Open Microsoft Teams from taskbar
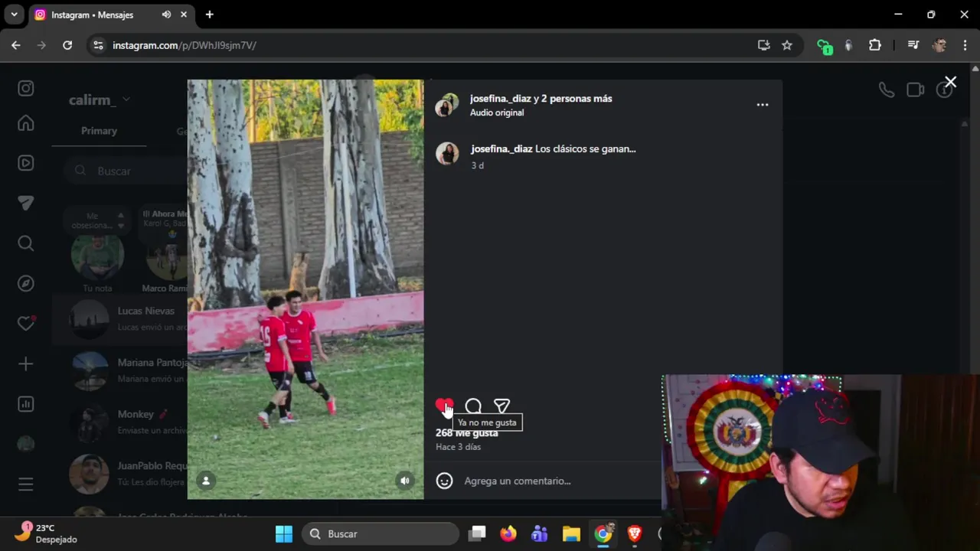The width and height of the screenshot is (980, 551). (539, 533)
